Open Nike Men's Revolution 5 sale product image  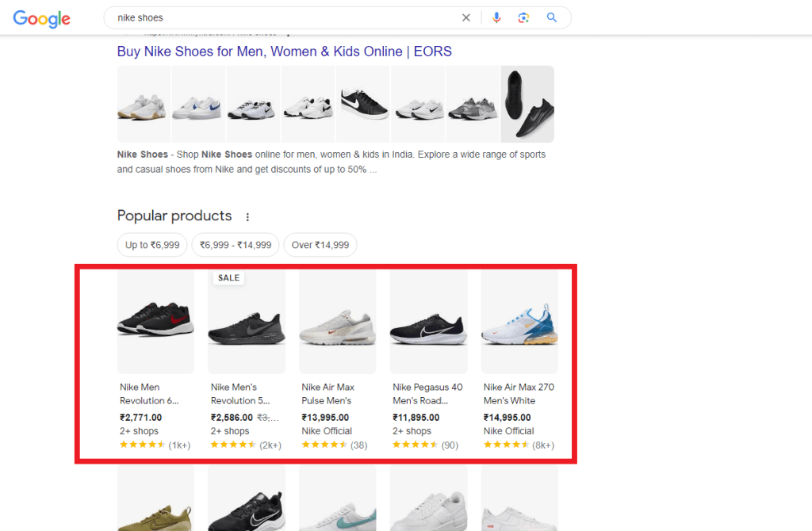tap(247, 322)
